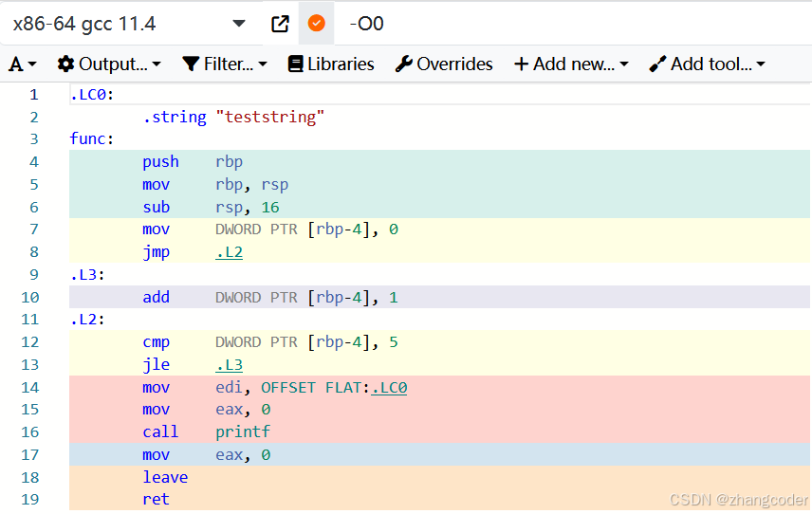Image resolution: width=812 pixels, height=514 pixels.
Task: Click mov eax, 0 on line 15
Action: pos(207,410)
